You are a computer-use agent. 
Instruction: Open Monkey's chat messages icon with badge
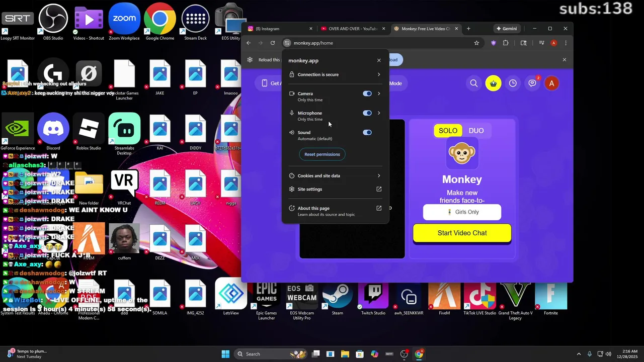532,83
